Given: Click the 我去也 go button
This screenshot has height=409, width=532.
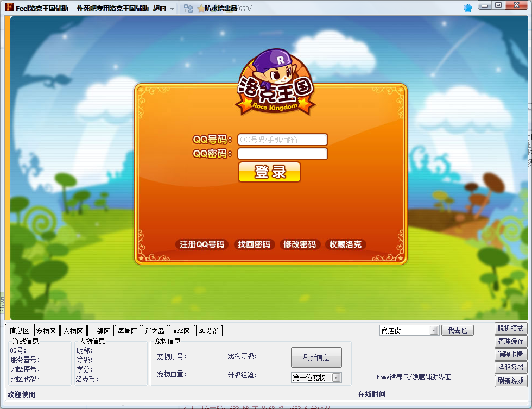Looking at the screenshot, I should click(457, 330).
